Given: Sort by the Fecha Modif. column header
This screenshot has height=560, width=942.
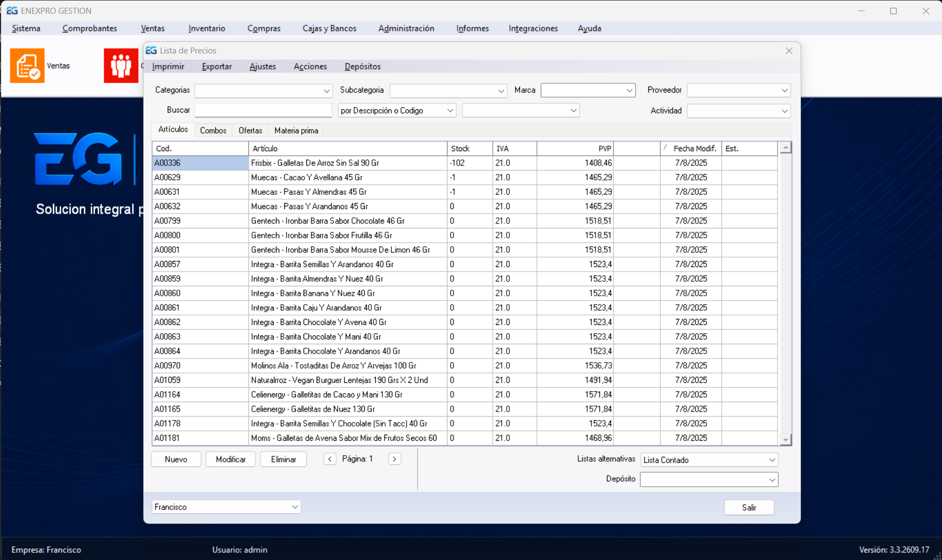Looking at the screenshot, I should pos(692,149).
